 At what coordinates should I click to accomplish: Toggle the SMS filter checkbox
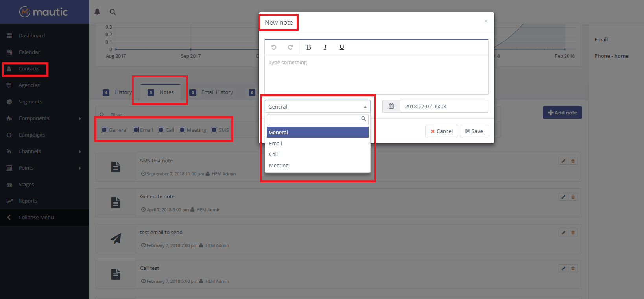pos(214,130)
